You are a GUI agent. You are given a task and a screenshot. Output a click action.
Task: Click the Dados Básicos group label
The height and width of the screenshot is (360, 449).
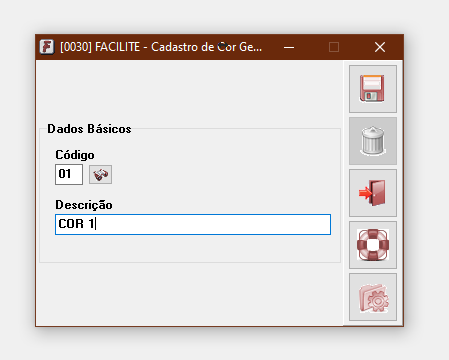click(x=89, y=129)
